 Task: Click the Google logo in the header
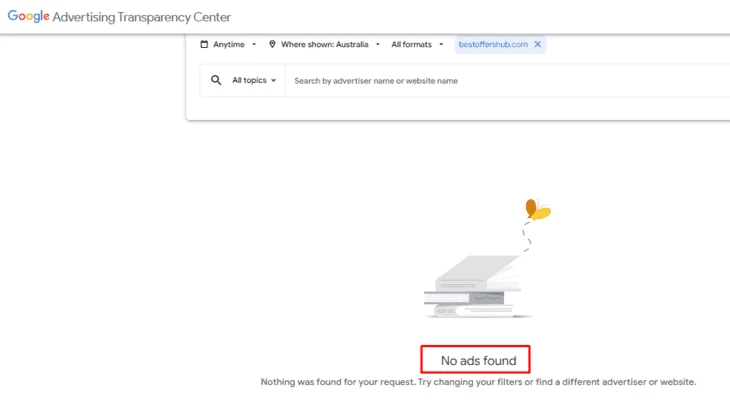point(28,16)
